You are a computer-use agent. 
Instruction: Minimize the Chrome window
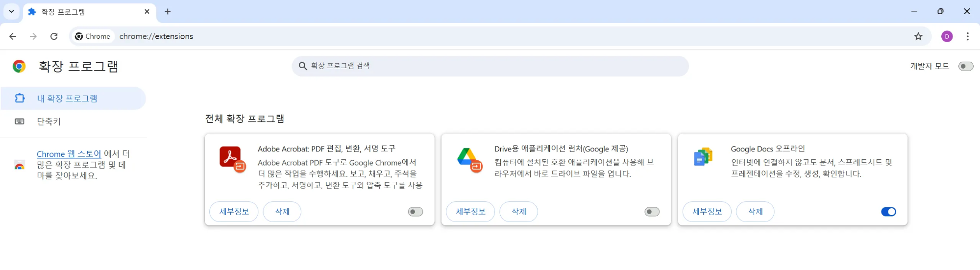click(x=914, y=11)
